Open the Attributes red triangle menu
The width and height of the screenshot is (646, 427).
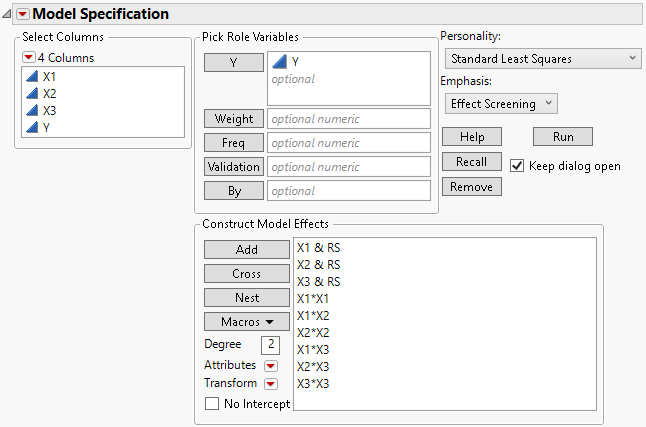(271, 366)
